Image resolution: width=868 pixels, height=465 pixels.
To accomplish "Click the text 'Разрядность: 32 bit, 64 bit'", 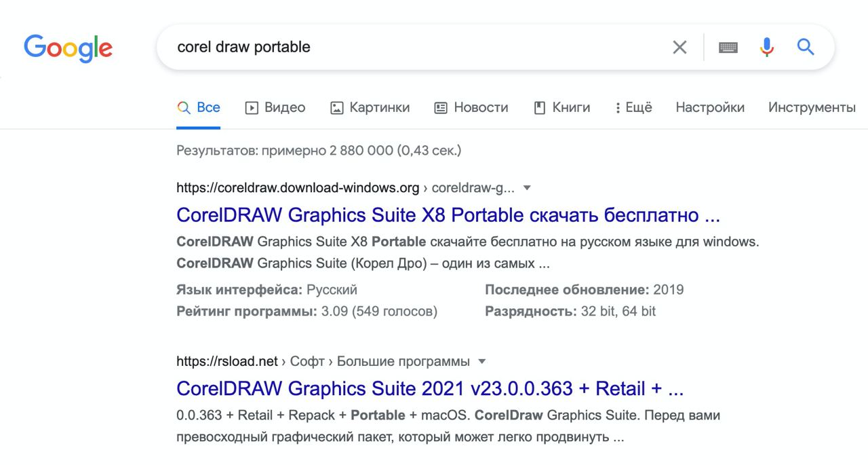I will [x=570, y=312].
